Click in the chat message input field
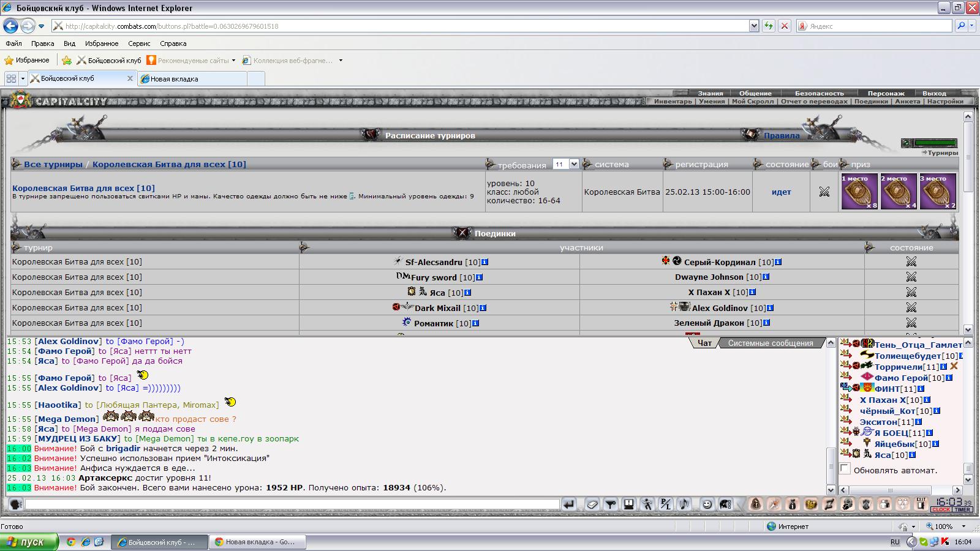Image resolution: width=980 pixels, height=551 pixels. pos(292,504)
